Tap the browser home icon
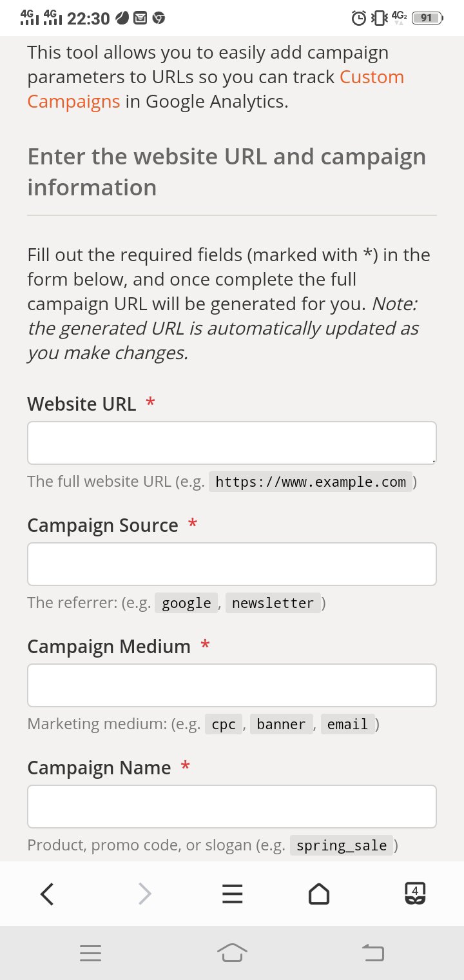This screenshot has width=464, height=980. pos(319,894)
